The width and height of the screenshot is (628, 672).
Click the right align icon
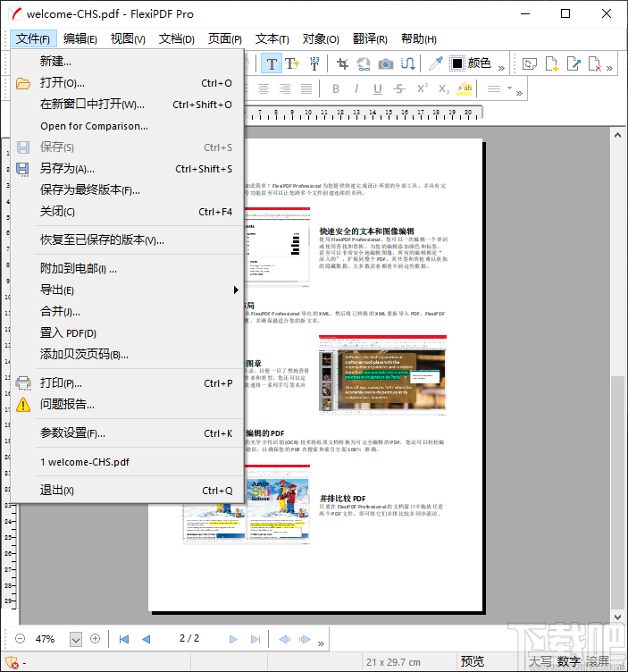point(285,88)
